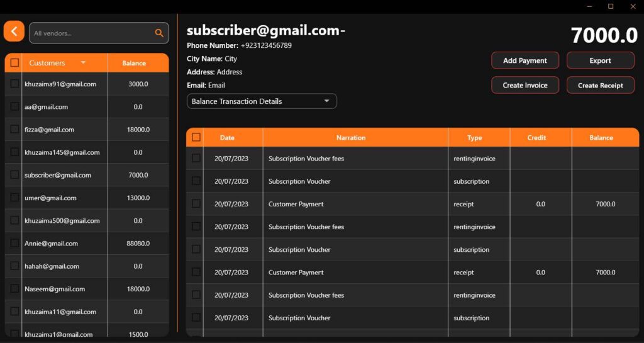Expand the Customers header dropdown arrow
Screen dimensions: 644x343
pyautogui.click(x=83, y=63)
